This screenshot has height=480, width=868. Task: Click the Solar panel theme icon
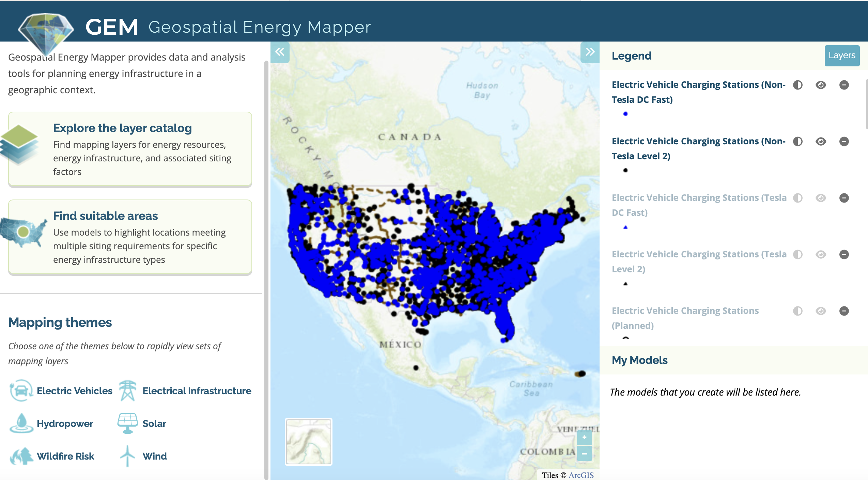(127, 423)
